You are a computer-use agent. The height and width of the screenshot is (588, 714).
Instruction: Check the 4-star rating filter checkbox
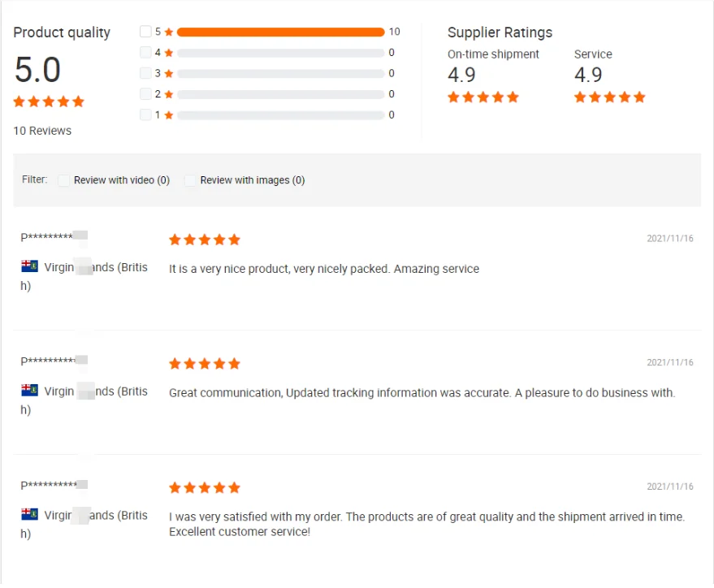click(x=145, y=53)
